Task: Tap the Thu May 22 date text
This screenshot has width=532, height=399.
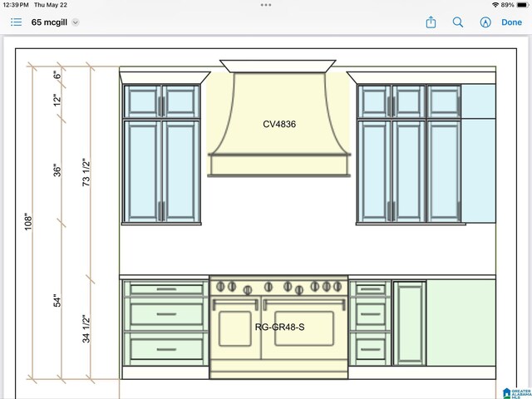Action: point(51,5)
